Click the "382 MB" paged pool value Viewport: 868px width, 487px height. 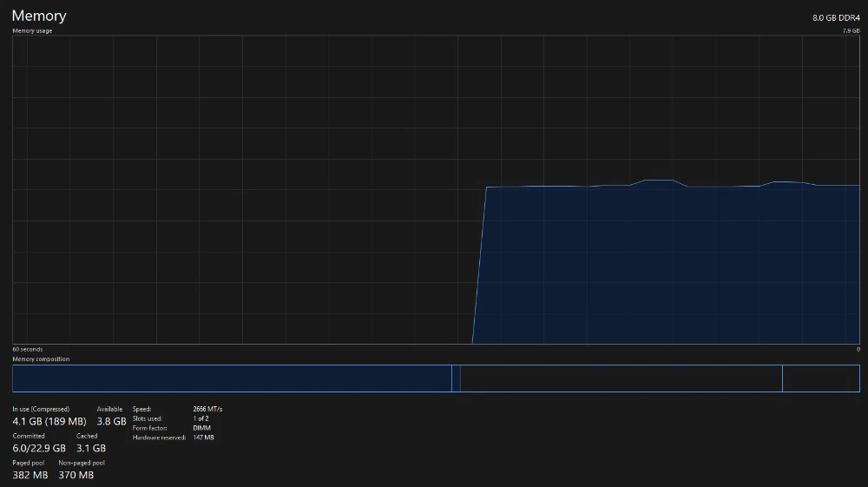pos(30,475)
